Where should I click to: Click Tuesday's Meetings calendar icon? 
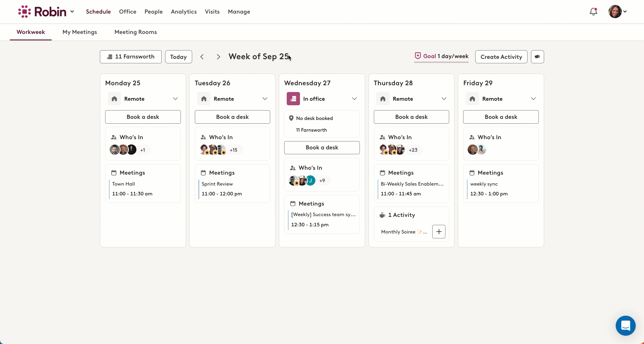coord(203,173)
